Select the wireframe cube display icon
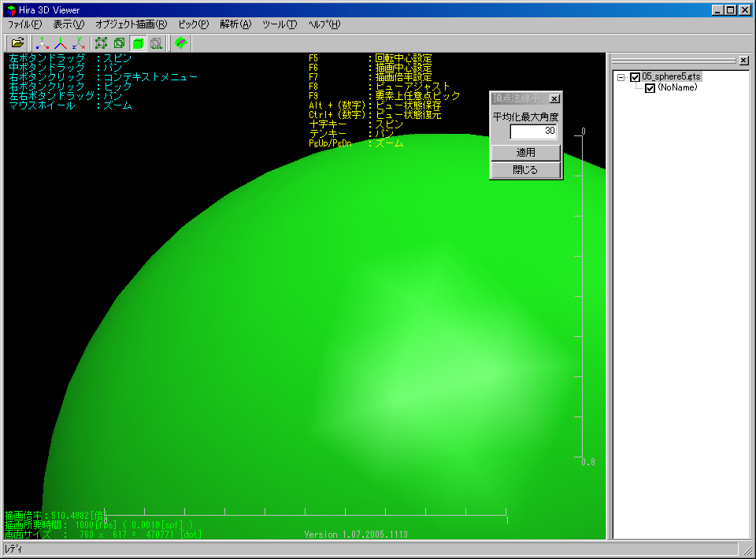This screenshot has height=559, width=756. point(119,43)
